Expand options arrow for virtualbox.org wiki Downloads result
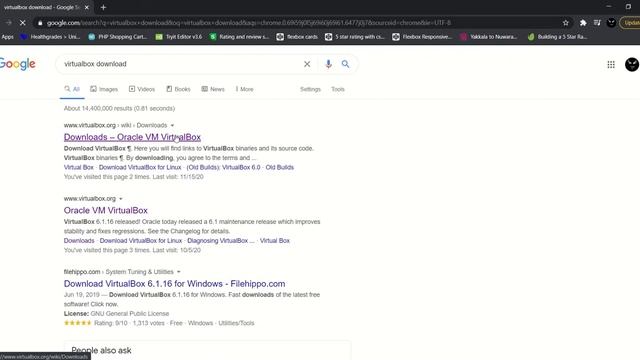 click(x=172, y=125)
